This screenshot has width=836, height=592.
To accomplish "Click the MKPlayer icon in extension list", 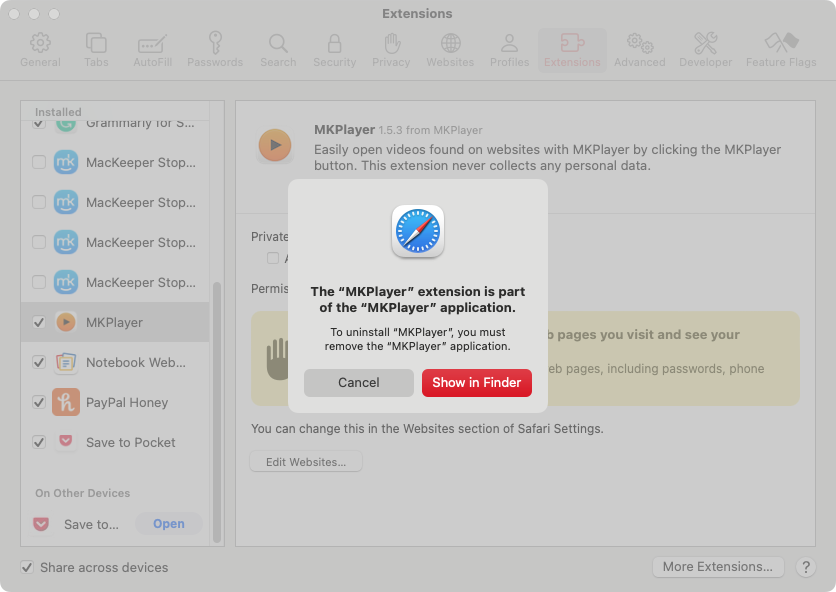I will pos(66,322).
